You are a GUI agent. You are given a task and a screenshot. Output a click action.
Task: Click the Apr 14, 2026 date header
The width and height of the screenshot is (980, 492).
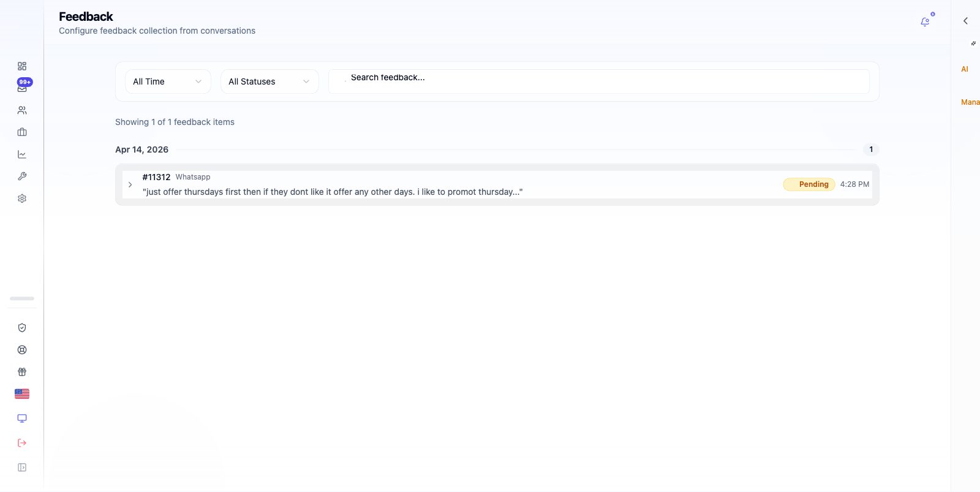(141, 149)
